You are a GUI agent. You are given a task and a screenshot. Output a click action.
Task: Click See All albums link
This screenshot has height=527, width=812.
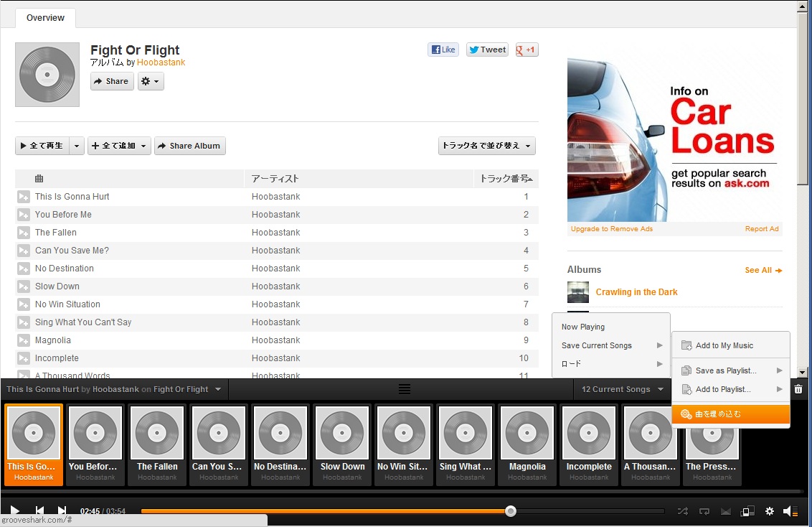[x=763, y=270]
